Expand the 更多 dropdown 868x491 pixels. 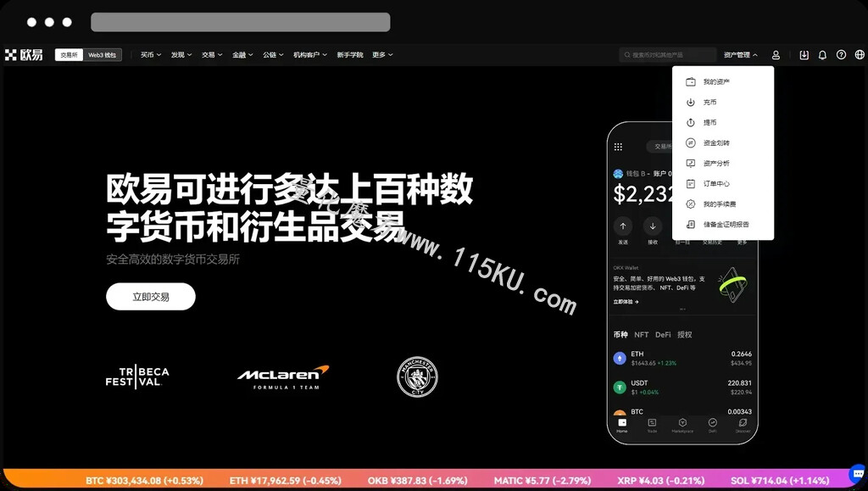point(382,55)
